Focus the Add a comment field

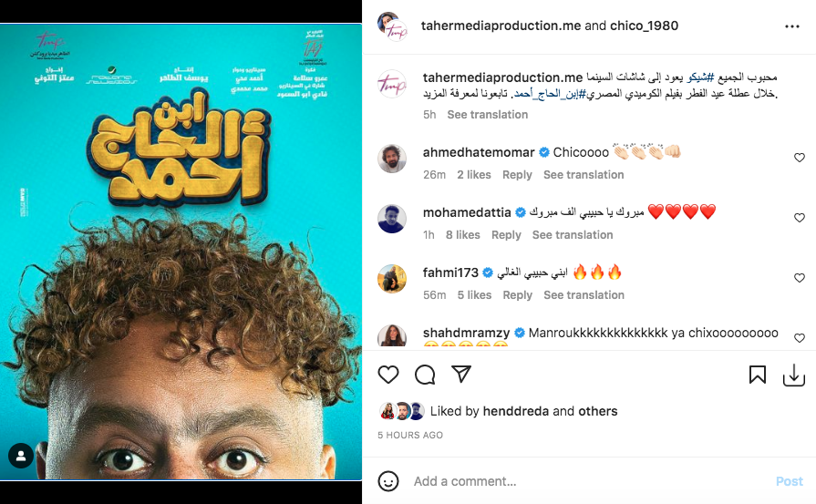pyautogui.click(x=588, y=481)
